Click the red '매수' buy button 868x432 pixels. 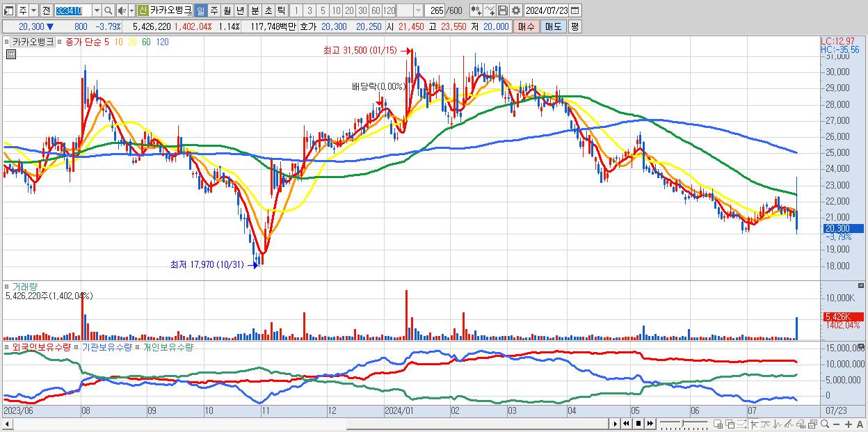click(526, 26)
